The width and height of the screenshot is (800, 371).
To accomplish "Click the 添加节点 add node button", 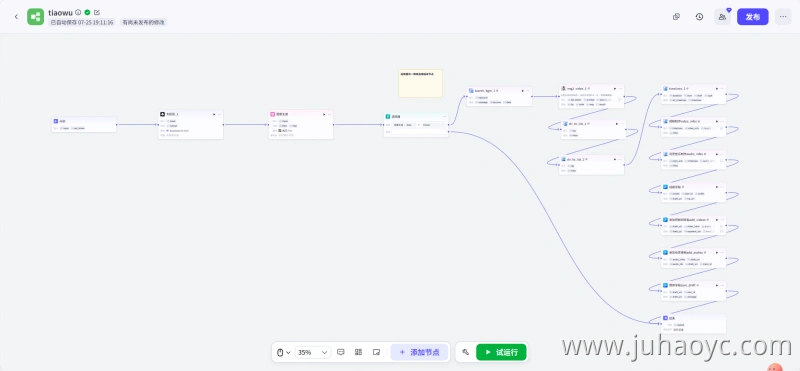I will pyautogui.click(x=419, y=352).
